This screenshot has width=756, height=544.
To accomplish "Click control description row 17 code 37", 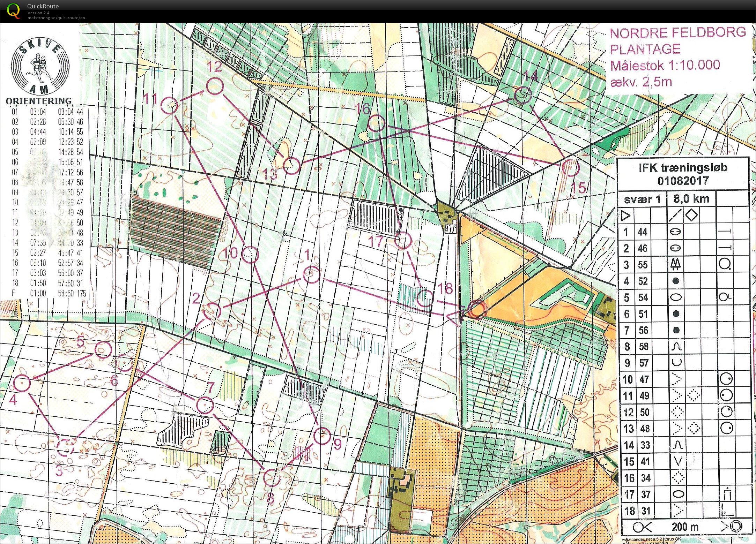I will pyautogui.click(x=646, y=494).
